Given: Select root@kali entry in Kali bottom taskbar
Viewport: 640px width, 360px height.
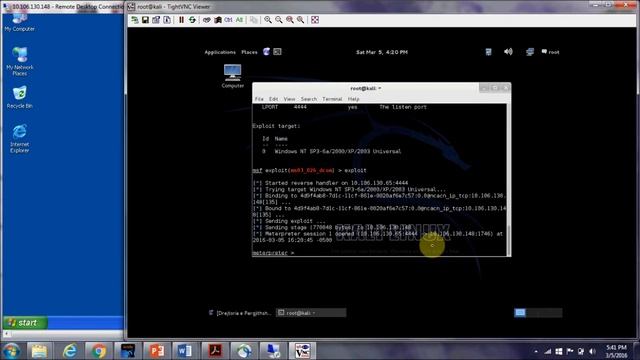Looking at the screenshot, I should pyautogui.click(x=311, y=313).
